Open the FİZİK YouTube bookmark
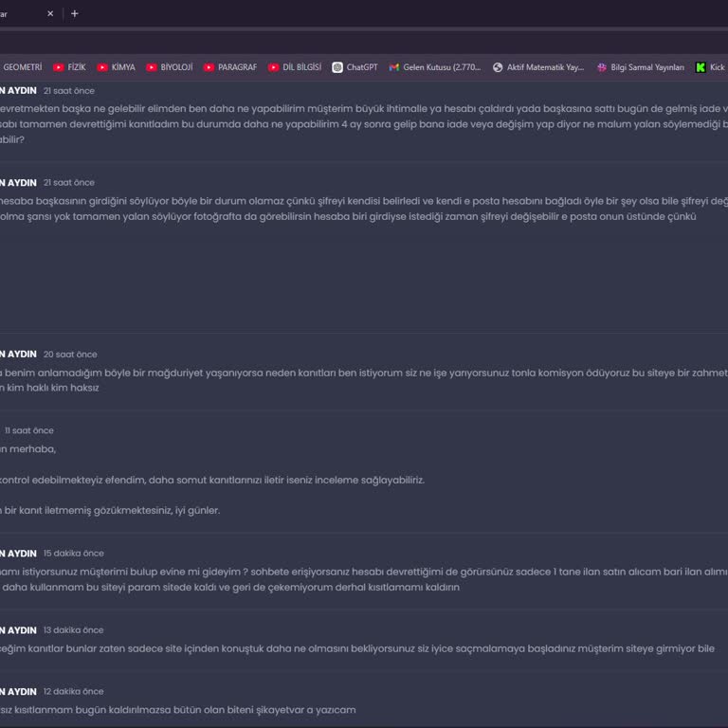The image size is (728, 728). pyautogui.click(x=69, y=67)
